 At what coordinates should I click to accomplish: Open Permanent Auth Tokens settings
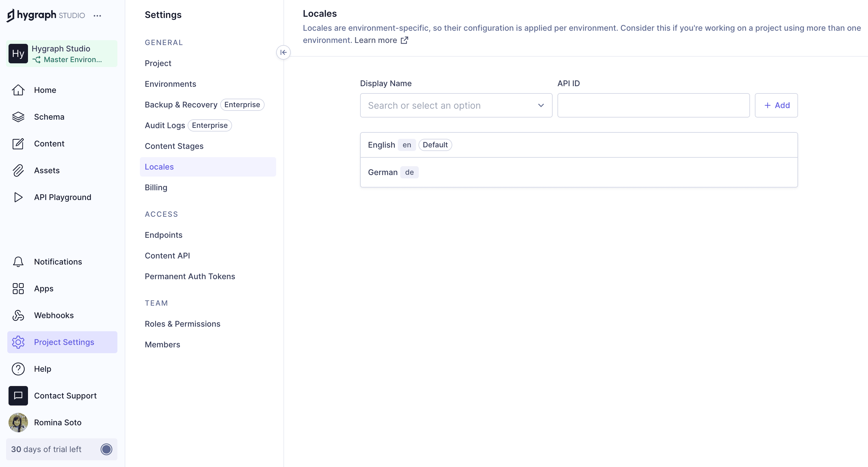[190, 276]
